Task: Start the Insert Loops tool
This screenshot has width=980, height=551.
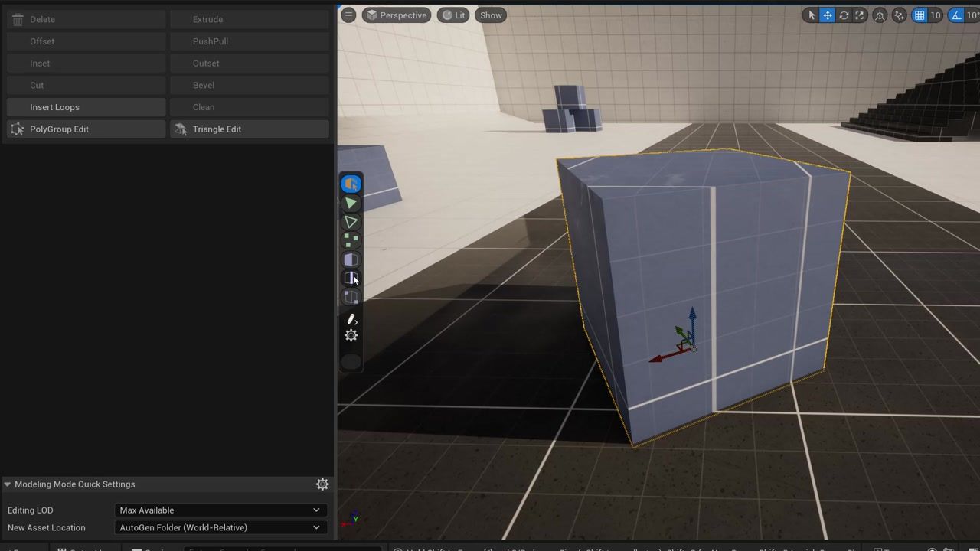Action: (86, 107)
